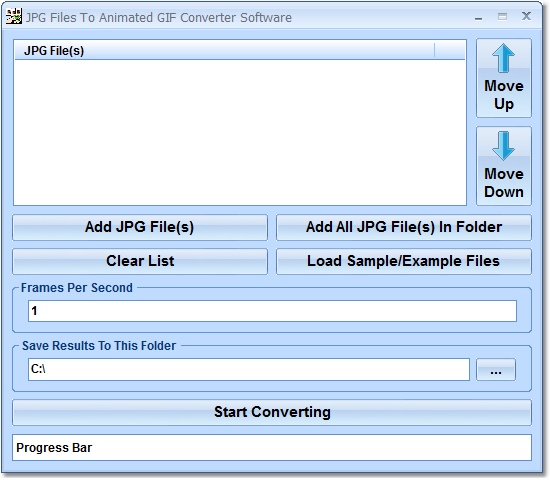550x480 pixels.
Task: Choose Add All JPG File(s) In Folder
Action: (404, 227)
